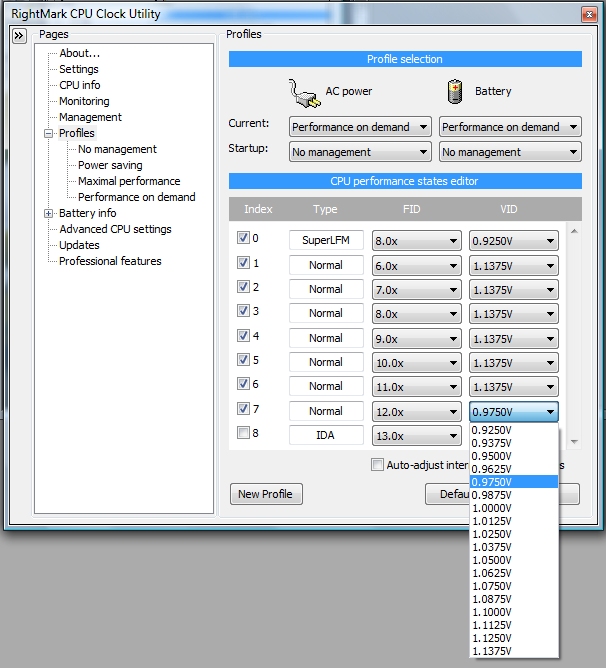The width and height of the screenshot is (606, 668).
Task: Open the Updates page
Action: (79, 245)
